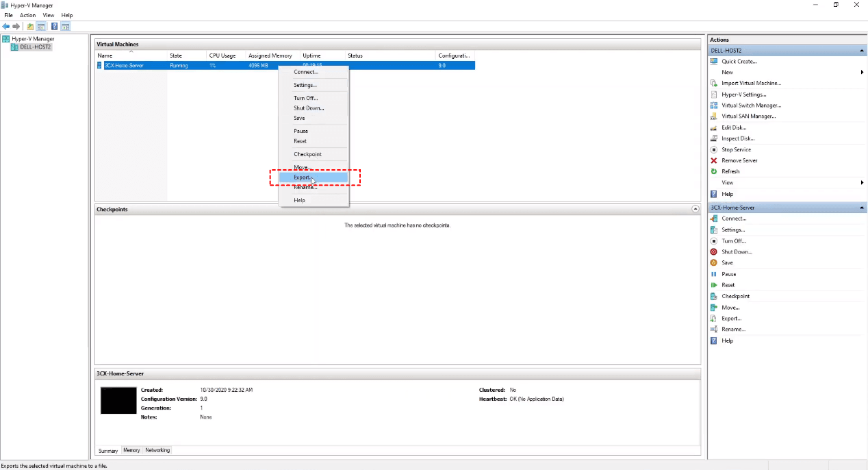Click Edit Disk icon in Actions pane
868x470 pixels.
(x=714, y=127)
